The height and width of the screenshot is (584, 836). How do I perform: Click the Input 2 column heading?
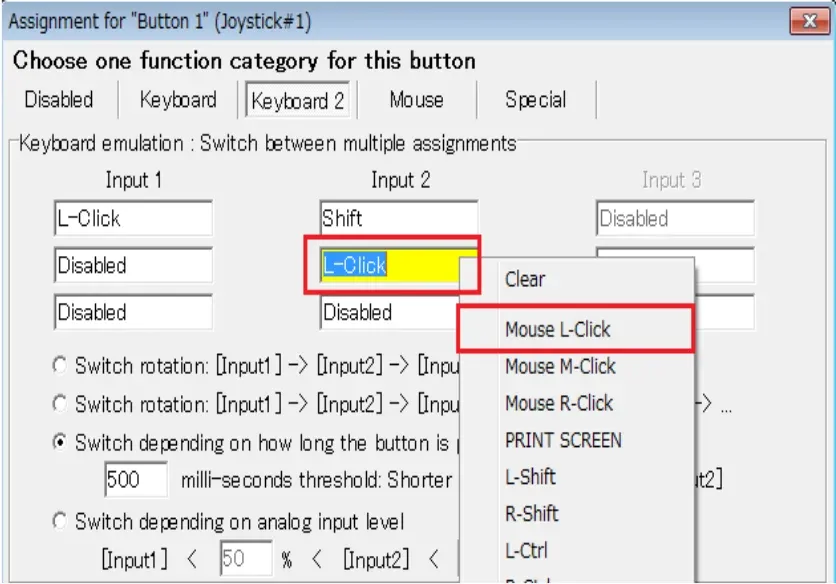(400, 180)
